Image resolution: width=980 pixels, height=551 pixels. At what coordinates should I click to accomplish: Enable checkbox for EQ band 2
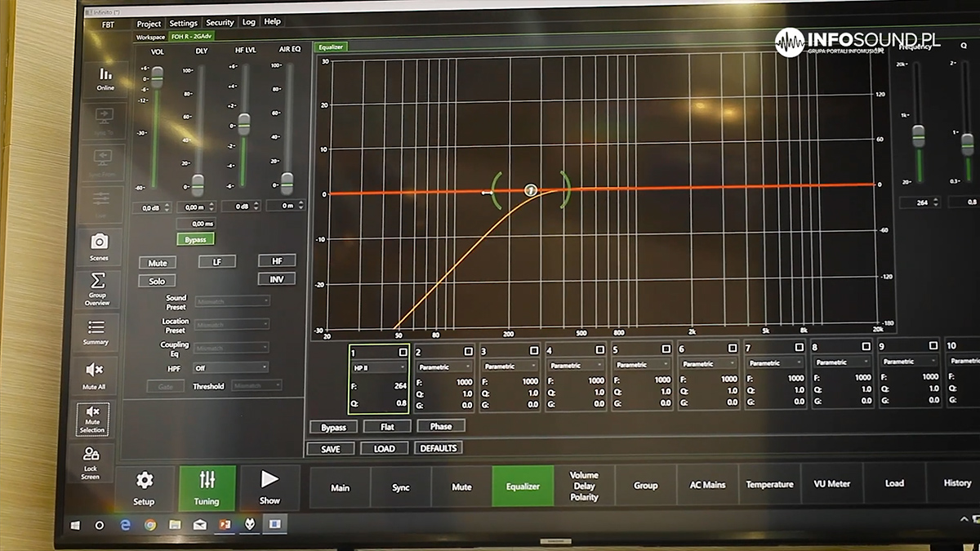[x=468, y=351]
